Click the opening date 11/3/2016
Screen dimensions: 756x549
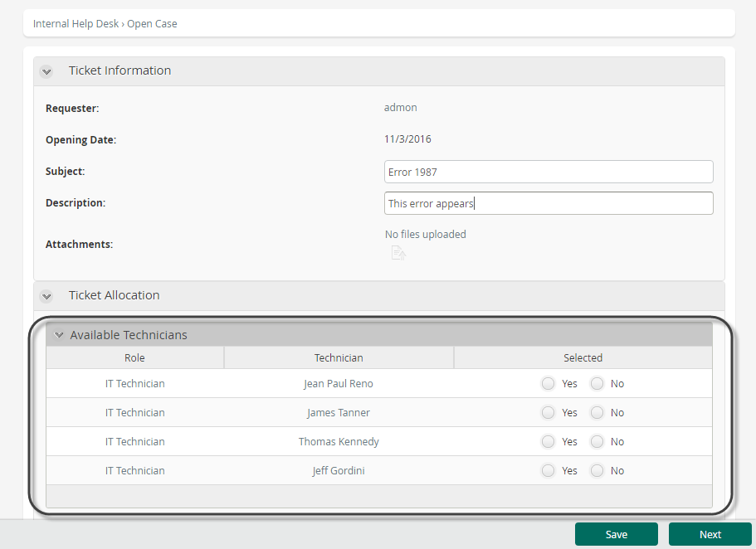407,139
